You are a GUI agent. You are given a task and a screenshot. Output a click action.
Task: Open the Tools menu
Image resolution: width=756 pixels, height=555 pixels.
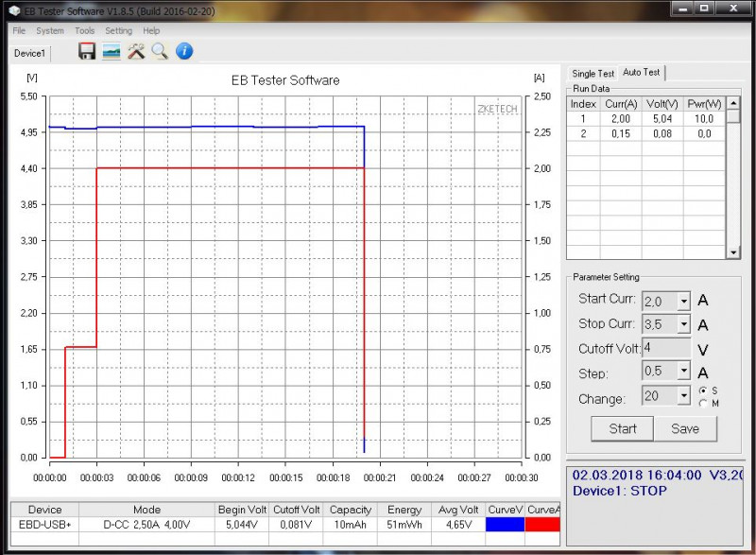point(84,30)
